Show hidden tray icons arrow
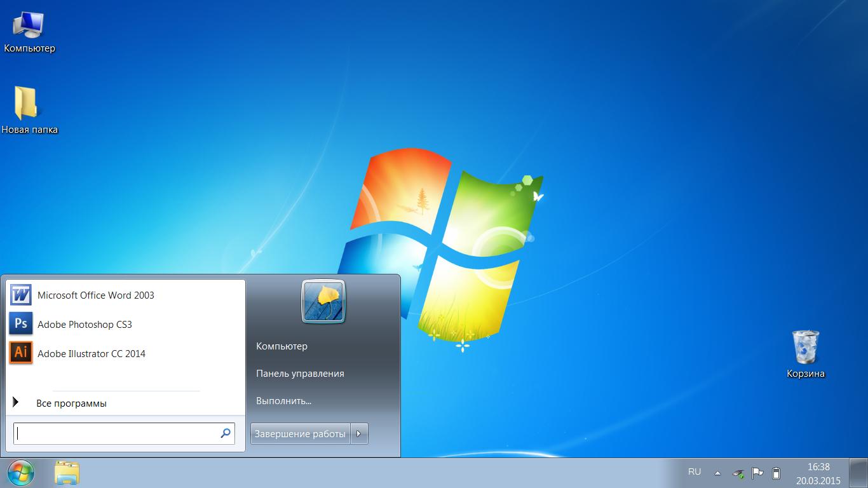Viewport: 868px width, 488px height. (718, 473)
